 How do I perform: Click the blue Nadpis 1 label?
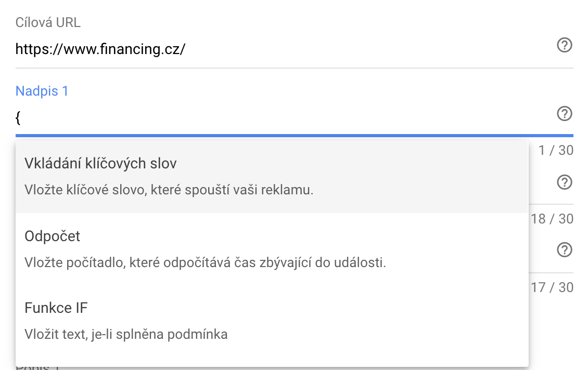click(x=42, y=91)
